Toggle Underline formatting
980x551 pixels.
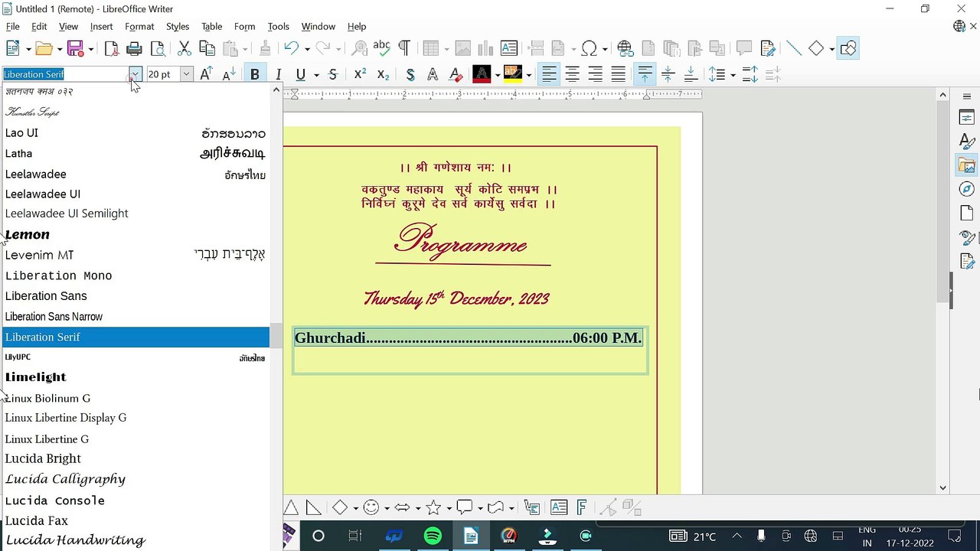pos(300,74)
